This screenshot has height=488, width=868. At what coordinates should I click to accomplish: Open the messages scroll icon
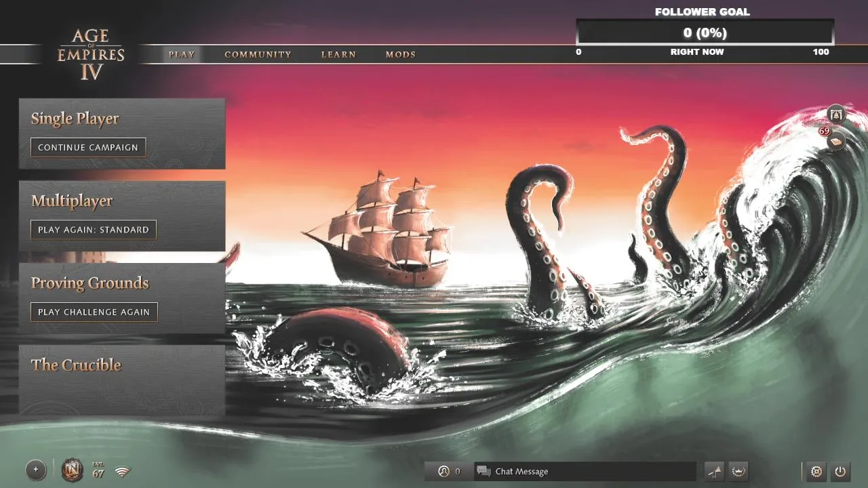point(836,142)
